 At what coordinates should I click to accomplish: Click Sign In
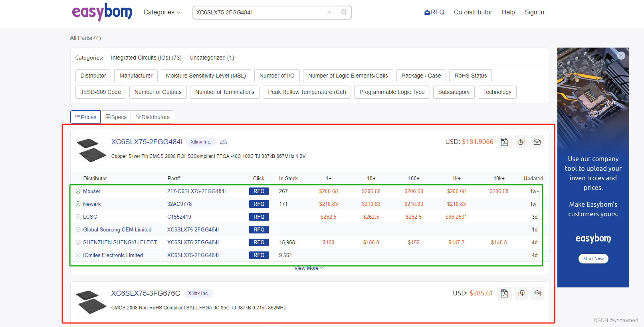pos(534,12)
